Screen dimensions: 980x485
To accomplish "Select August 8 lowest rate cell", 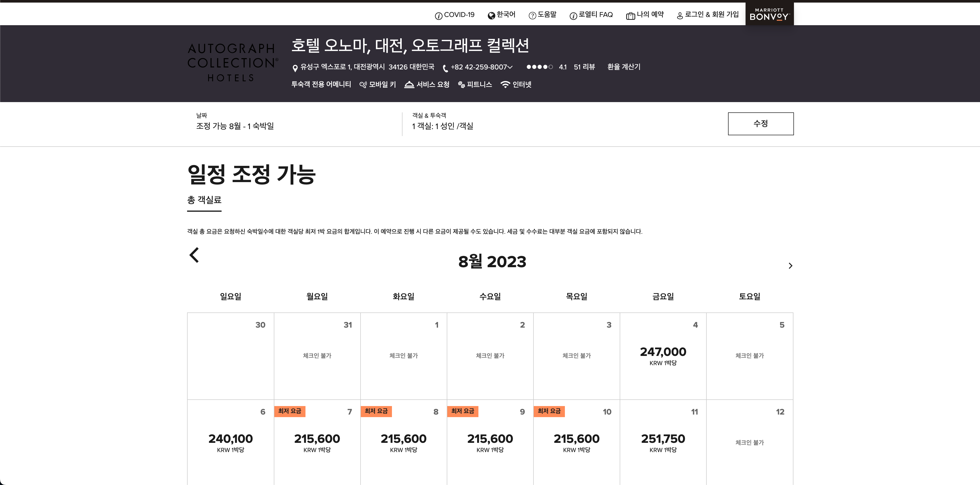I will coord(403,442).
